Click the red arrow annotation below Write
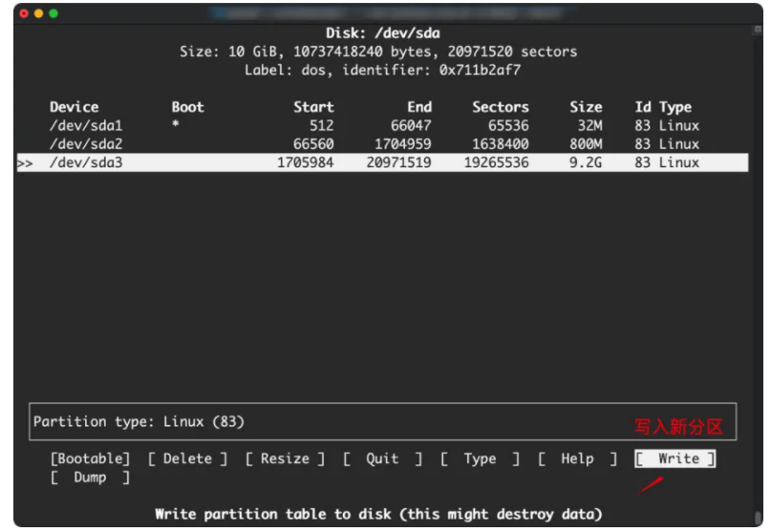The height and width of the screenshot is (532, 771). (x=651, y=485)
